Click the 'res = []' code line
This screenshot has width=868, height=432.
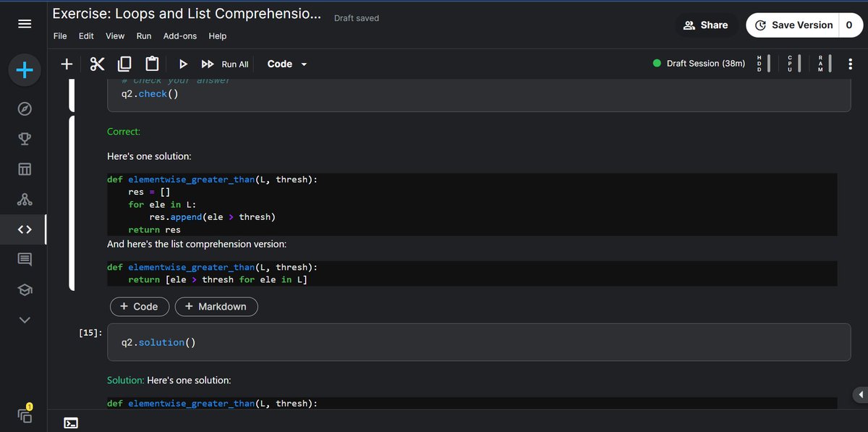coord(149,192)
